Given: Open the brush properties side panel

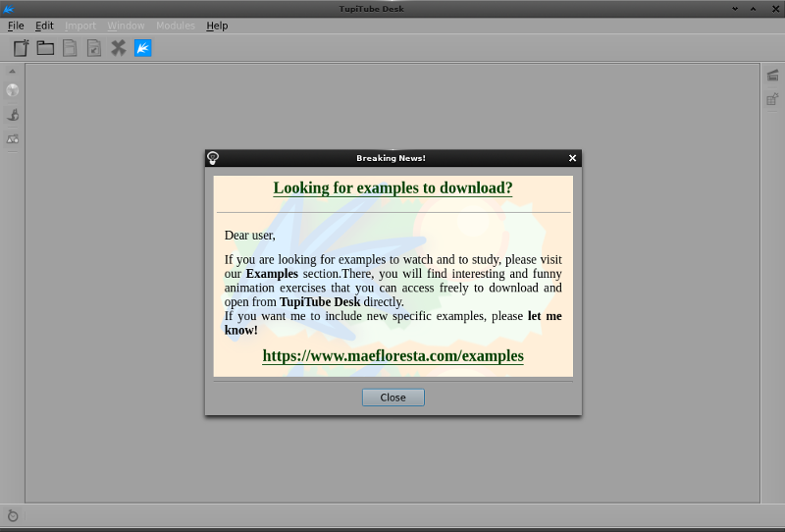Looking at the screenshot, I should pos(13,115).
